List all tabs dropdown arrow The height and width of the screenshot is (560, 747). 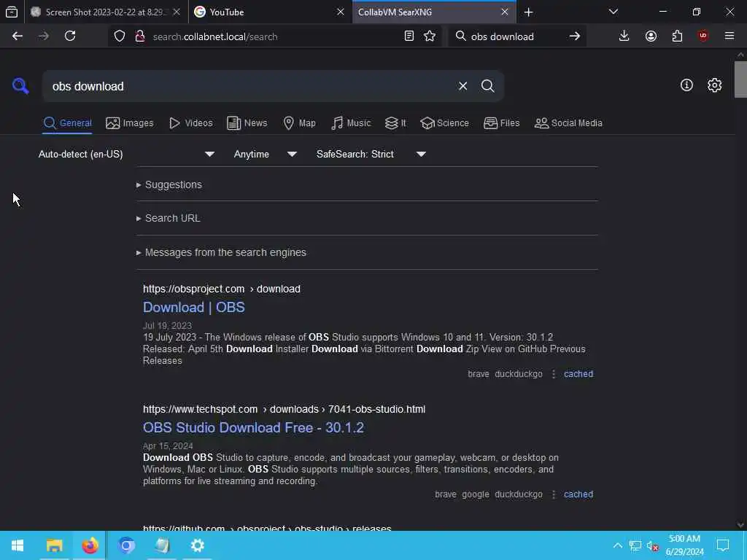point(613,12)
